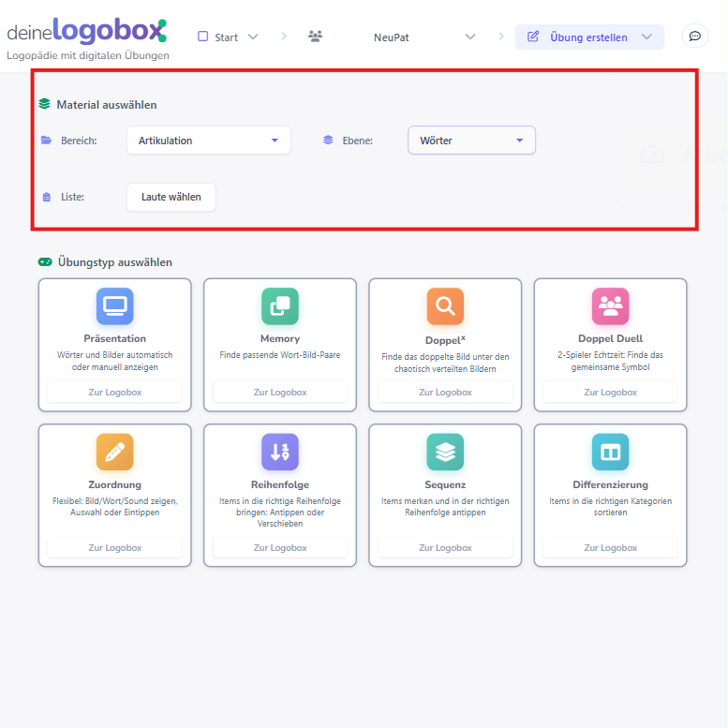The image size is (728, 728).
Task: Expand the Start dropdown chevron
Action: (x=253, y=37)
